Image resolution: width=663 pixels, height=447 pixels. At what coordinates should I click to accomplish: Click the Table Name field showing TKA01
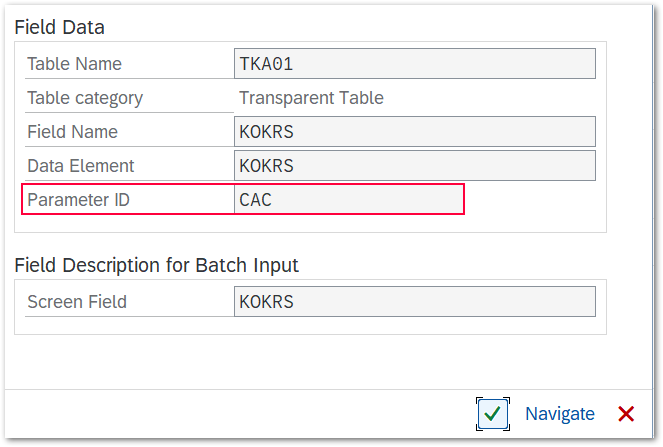tap(414, 64)
